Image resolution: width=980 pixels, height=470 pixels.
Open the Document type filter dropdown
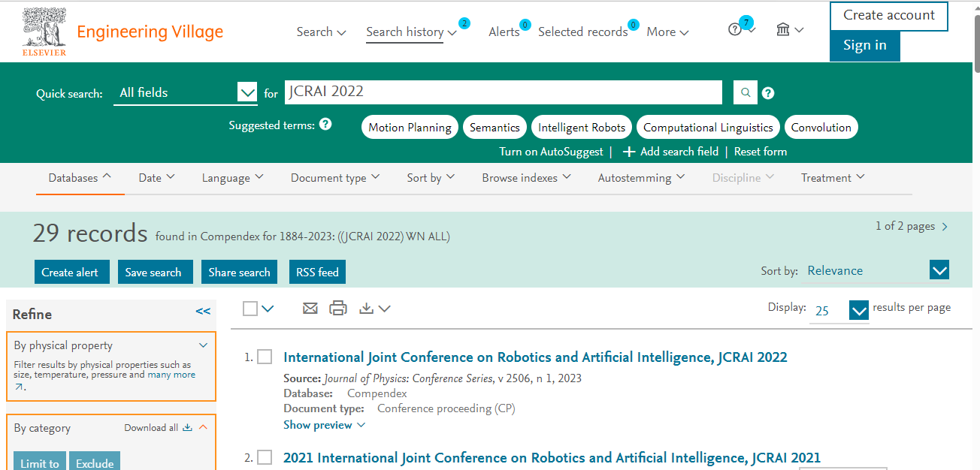(x=335, y=178)
